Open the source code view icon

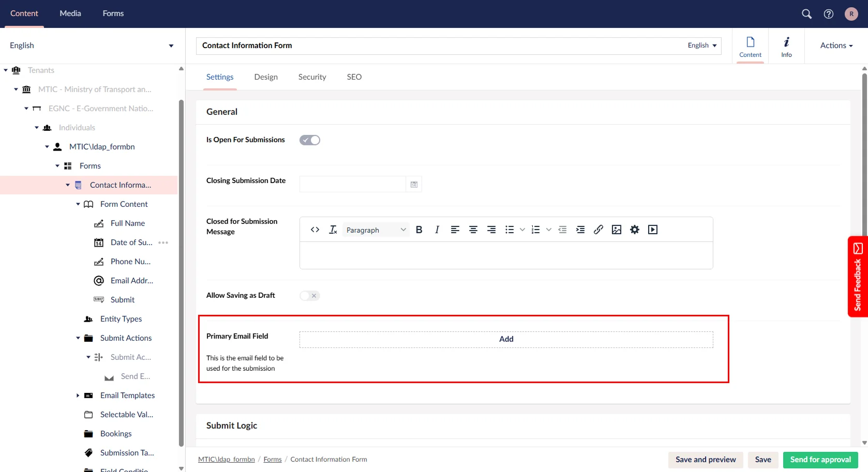pos(315,230)
